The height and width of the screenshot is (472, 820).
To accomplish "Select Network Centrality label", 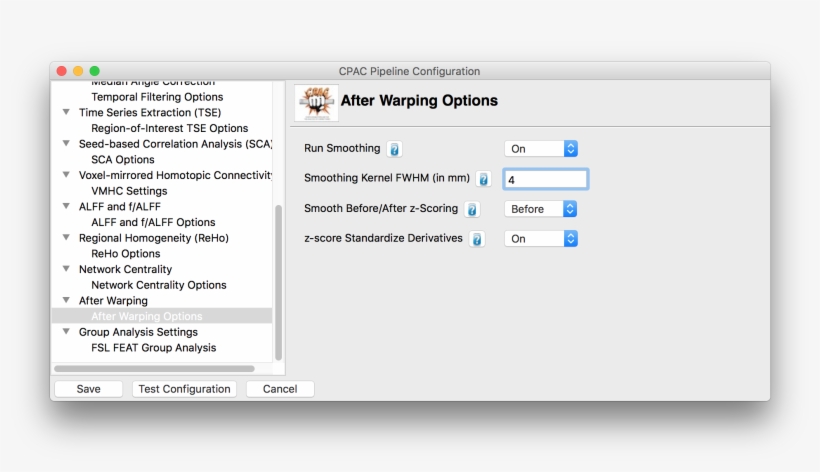I will coord(126,269).
